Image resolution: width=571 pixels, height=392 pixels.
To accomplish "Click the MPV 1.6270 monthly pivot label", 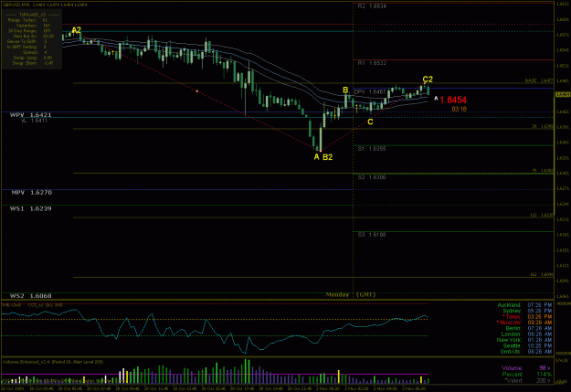I will [x=32, y=193].
